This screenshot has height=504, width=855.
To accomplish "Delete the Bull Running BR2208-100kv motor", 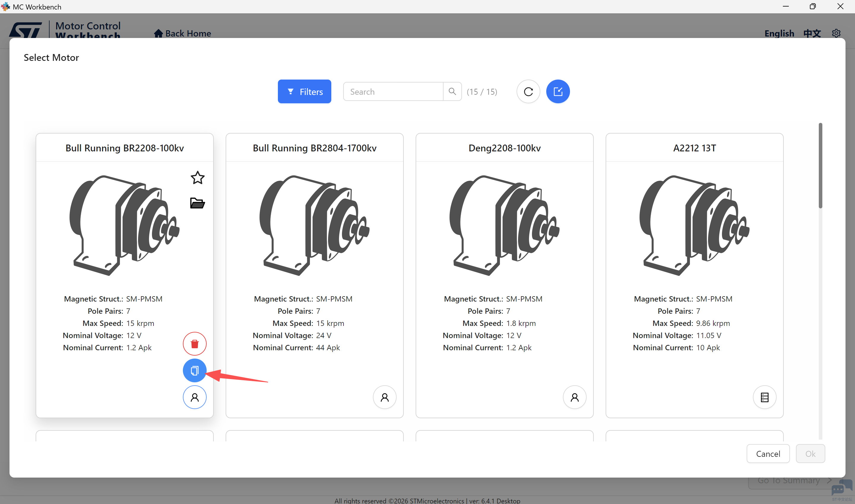I will coord(195,344).
